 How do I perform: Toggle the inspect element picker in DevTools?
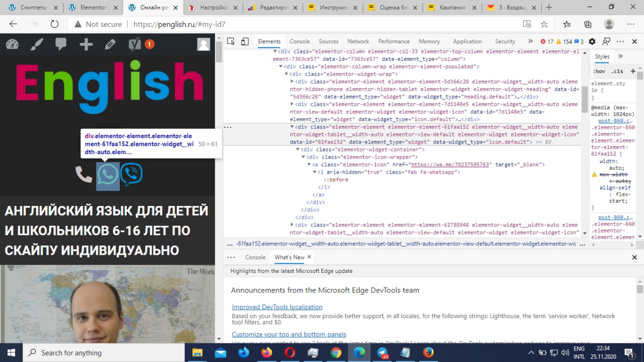click(231, 41)
